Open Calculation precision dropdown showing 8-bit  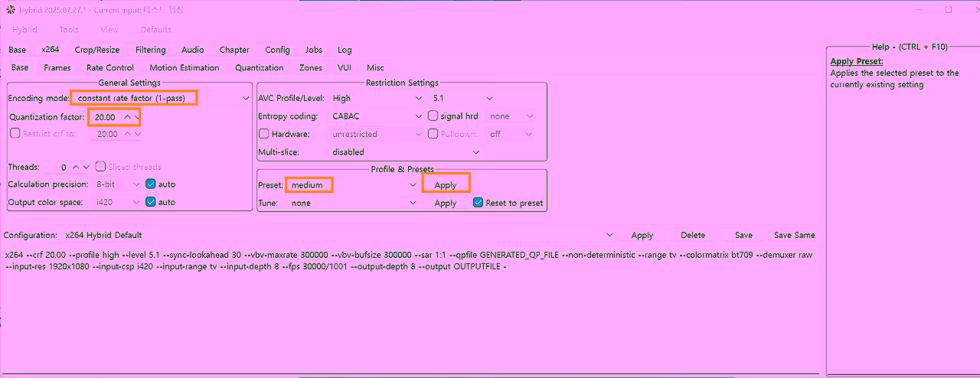coord(118,184)
